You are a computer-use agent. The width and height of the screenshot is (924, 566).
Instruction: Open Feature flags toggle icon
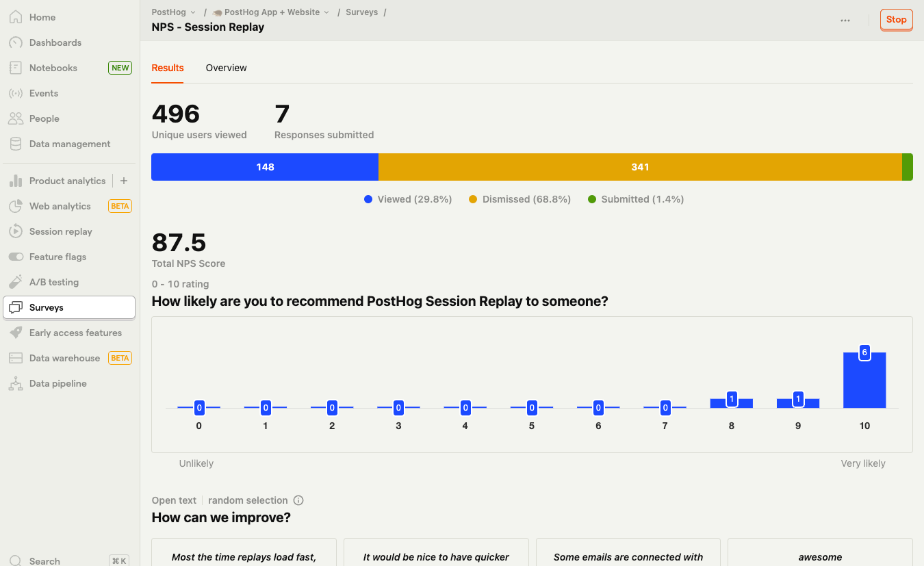[16, 257]
